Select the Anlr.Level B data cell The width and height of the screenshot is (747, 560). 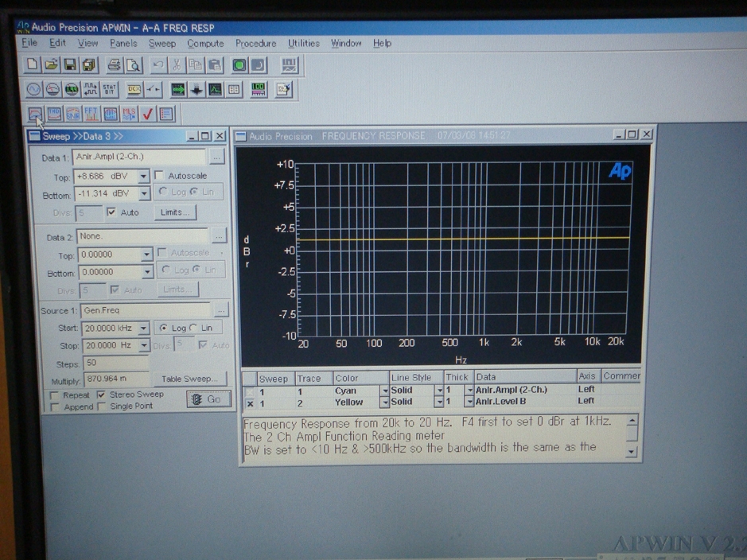point(525,402)
